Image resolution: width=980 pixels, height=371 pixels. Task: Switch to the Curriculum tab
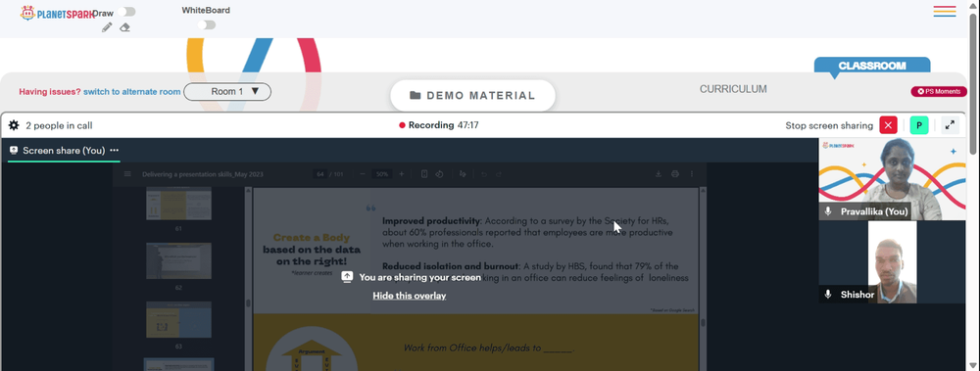click(733, 89)
